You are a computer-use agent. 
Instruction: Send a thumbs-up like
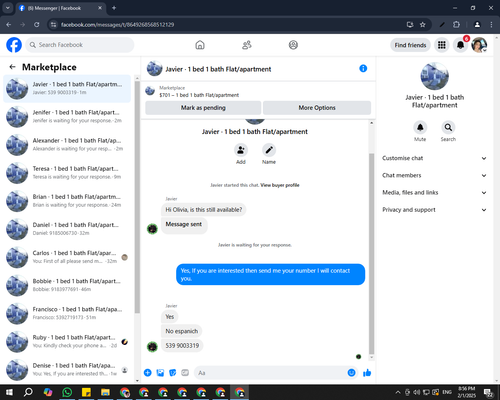(367, 373)
